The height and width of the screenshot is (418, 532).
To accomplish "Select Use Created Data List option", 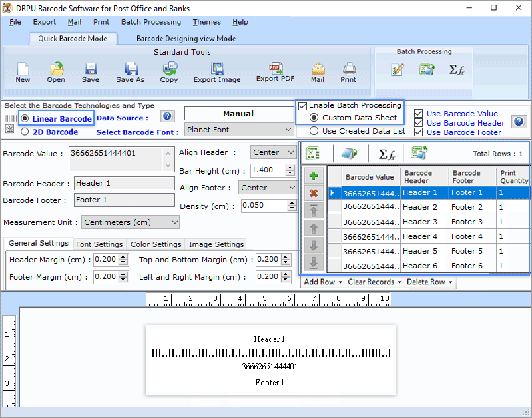I will (314, 131).
